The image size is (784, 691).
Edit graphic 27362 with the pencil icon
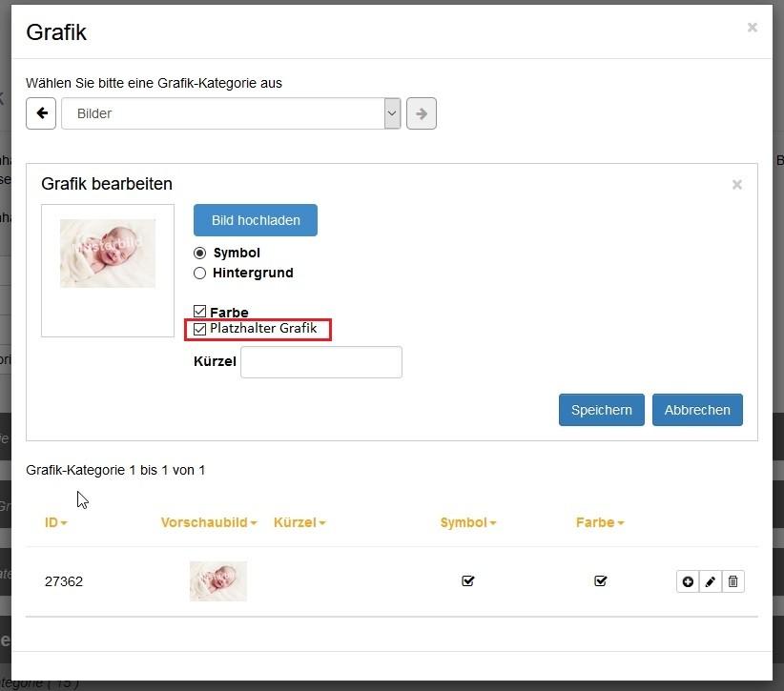coord(711,581)
